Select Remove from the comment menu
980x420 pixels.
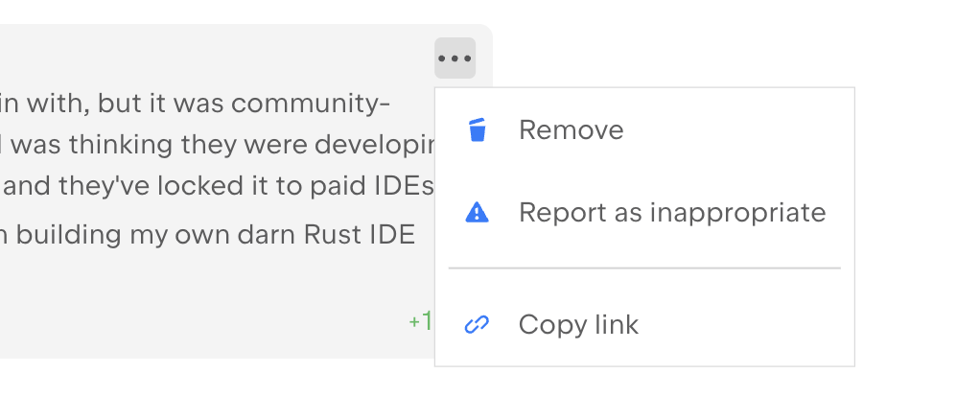644,130
